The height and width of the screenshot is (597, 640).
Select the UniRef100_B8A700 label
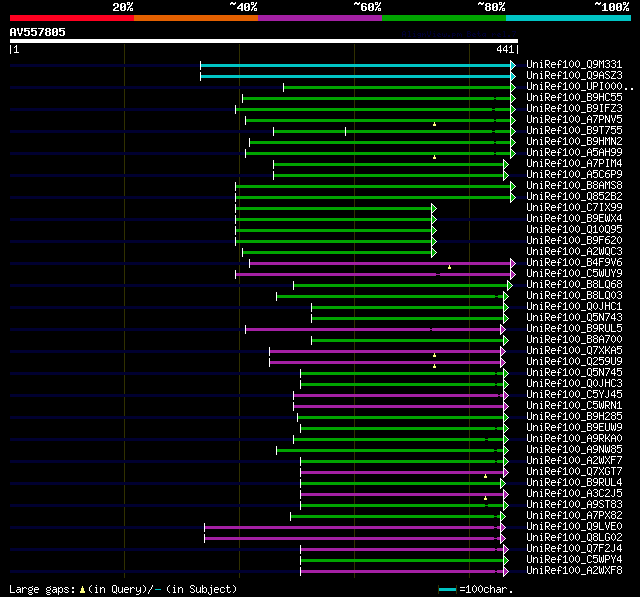(574, 340)
